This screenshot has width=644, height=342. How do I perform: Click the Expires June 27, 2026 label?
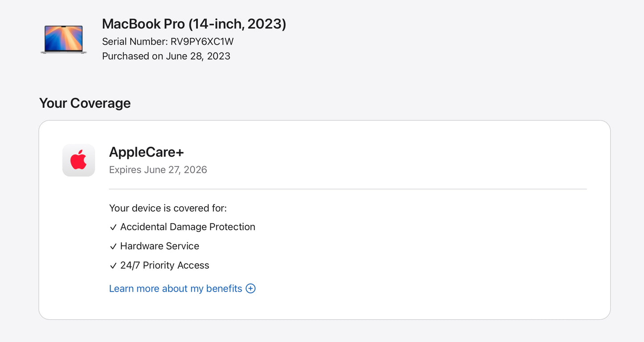coord(158,170)
